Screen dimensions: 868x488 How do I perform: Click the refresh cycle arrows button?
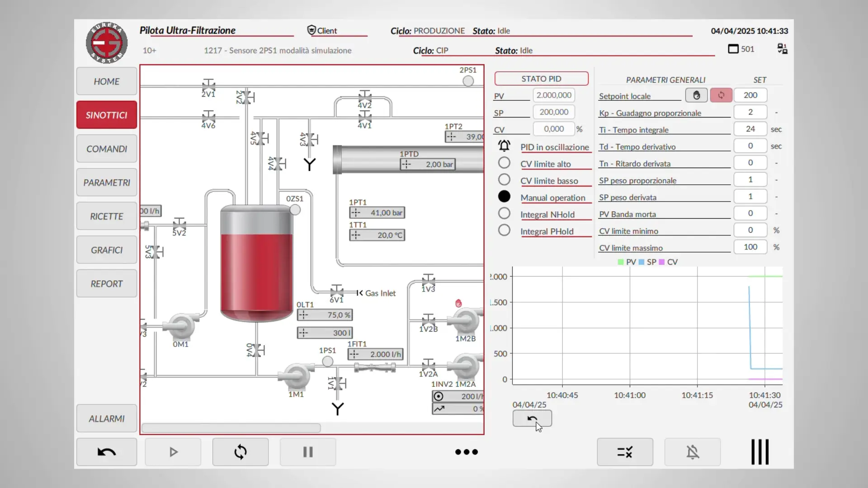pos(241,452)
